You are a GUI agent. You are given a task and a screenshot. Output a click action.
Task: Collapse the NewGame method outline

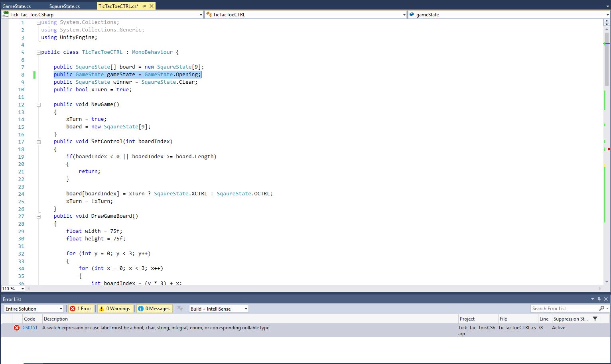point(39,104)
